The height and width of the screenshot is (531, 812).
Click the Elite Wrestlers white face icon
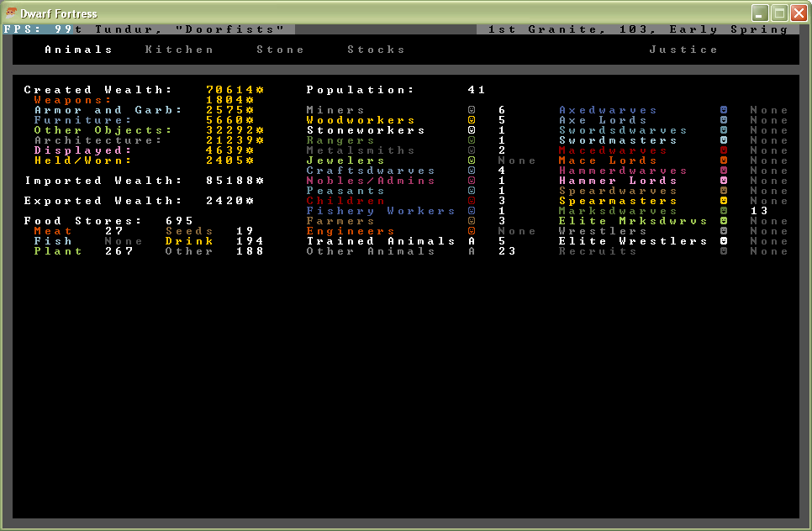click(x=724, y=241)
